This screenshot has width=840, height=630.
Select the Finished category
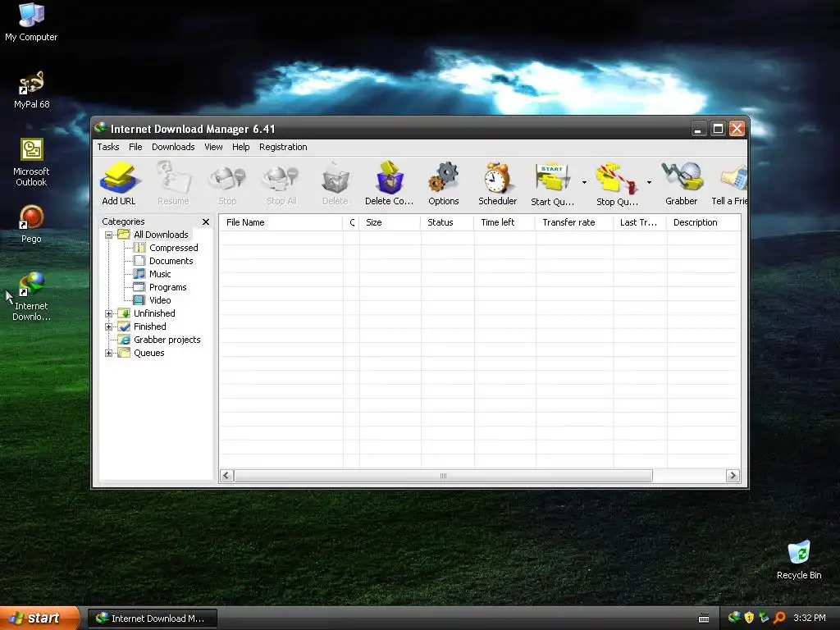click(149, 326)
